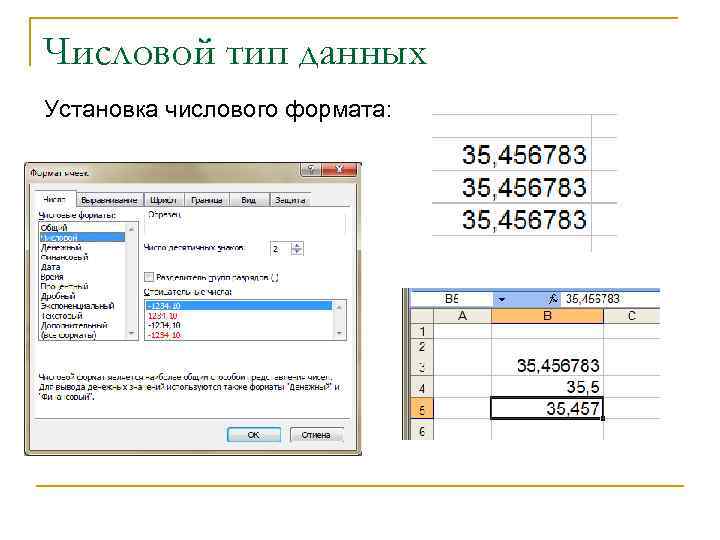Confirm with the OK button
The height and width of the screenshot is (540, 720).
tap(253, 435)
